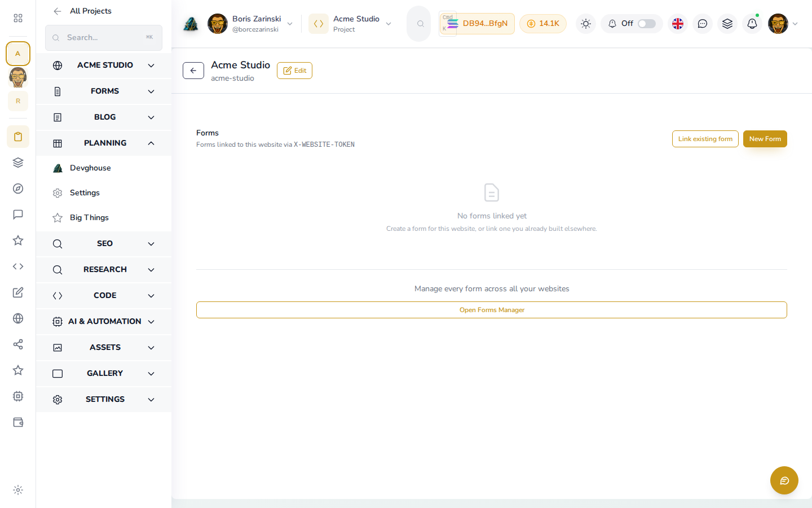Open the floating chat support button
The image size is (812, 508).
pos(784,480)
